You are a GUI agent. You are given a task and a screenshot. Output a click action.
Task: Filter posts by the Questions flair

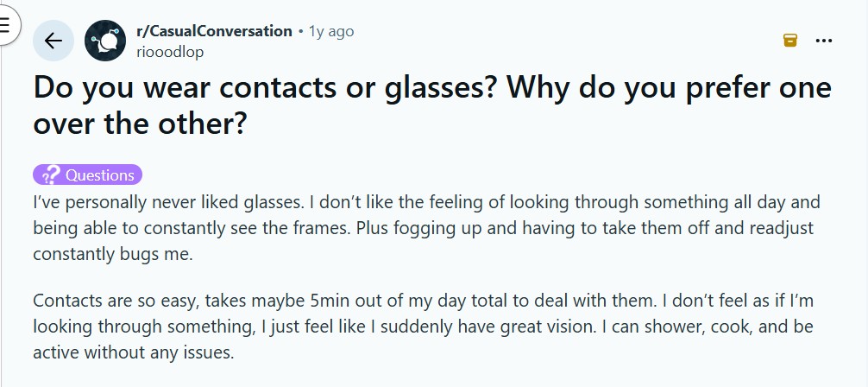99,175
